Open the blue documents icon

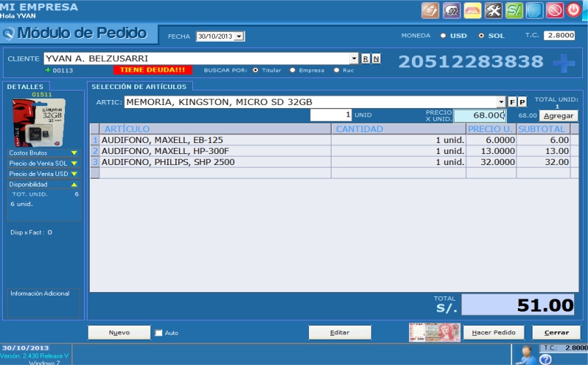[x=535, y=10]
